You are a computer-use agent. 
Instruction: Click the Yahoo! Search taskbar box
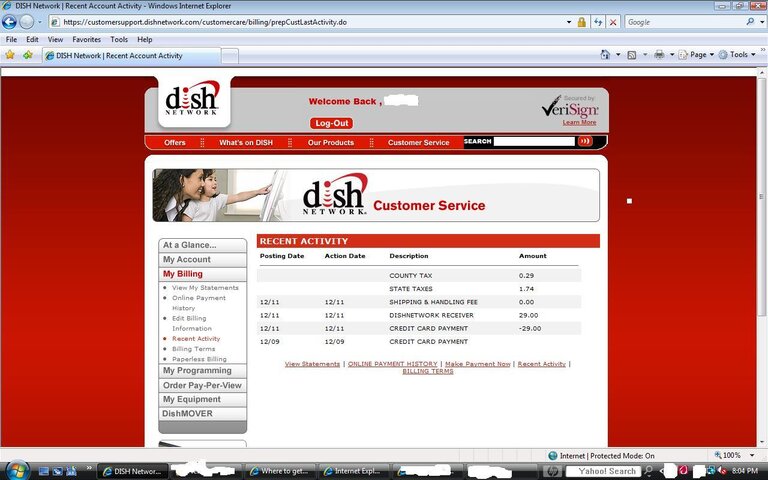click(603, 471)
